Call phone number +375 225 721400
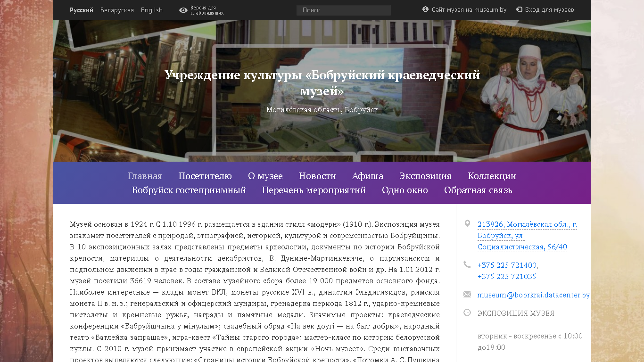The height and width of the screenshot is (362, 644). (x=507, y=265)
